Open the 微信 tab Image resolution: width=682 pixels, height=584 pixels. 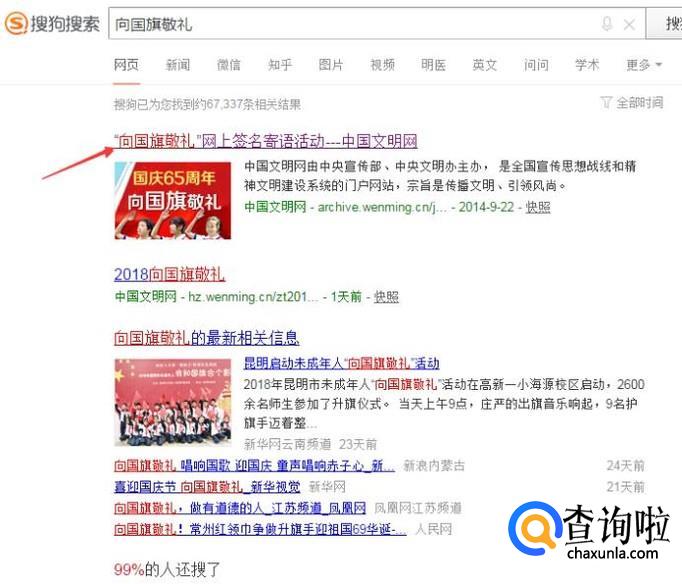pos(229,65)
